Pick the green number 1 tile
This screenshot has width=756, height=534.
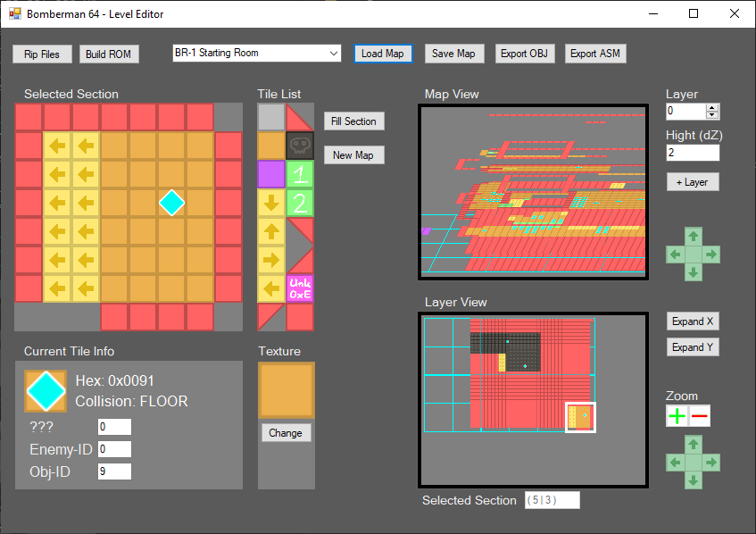click(x=300, y=174)
